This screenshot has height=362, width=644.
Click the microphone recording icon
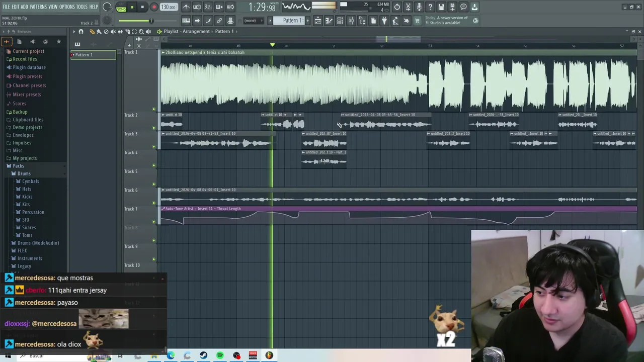(x=419, y=7)
